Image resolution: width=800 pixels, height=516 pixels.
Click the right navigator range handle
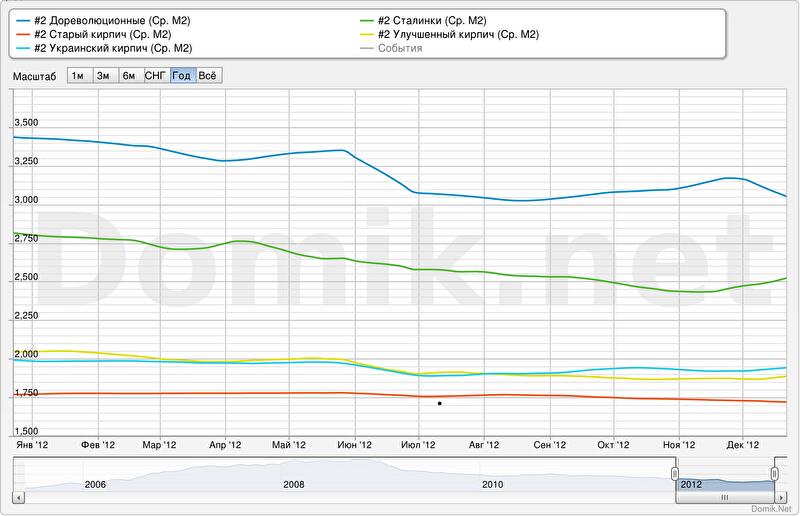coord(775,473)
